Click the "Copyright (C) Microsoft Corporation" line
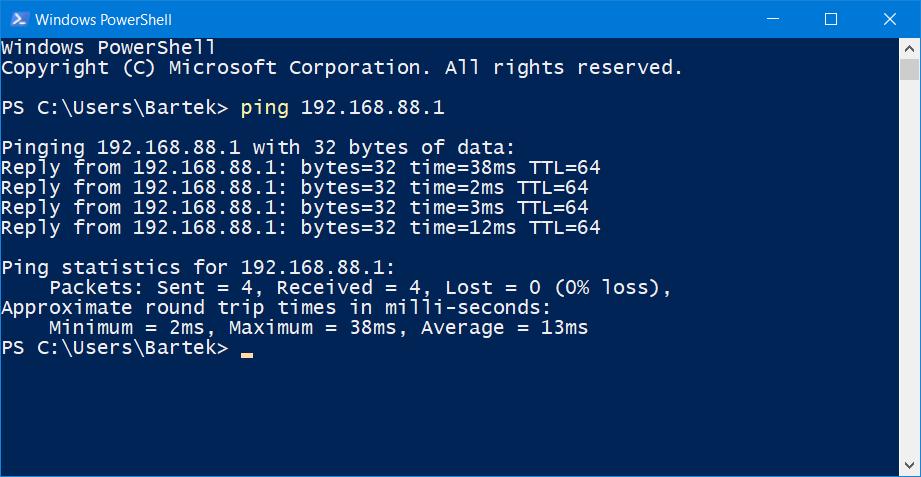Image resolution: width=921 pixels, height=477 pixels. point(342,68)
